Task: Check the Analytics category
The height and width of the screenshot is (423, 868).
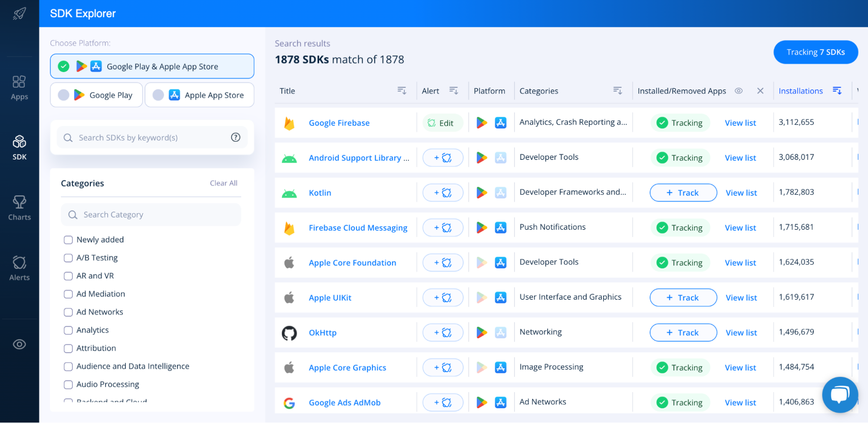Action: (68, 330)
